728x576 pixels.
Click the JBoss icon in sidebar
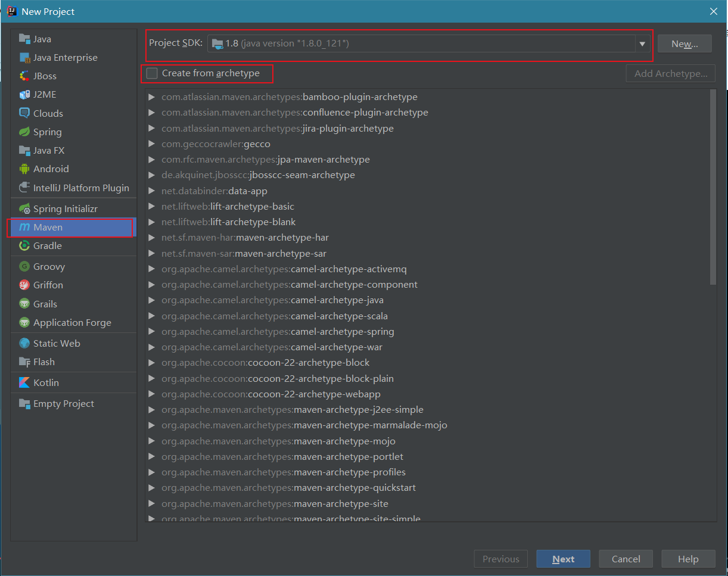[x=24, y=76]
